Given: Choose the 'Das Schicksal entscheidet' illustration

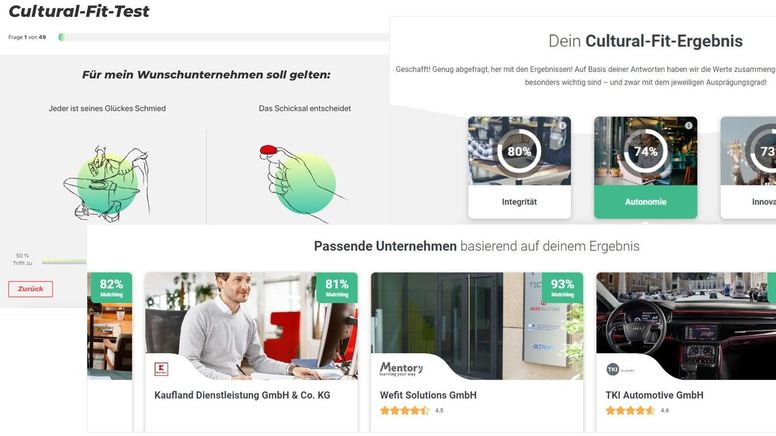Looking at the screenshot, I should [303, 183].
